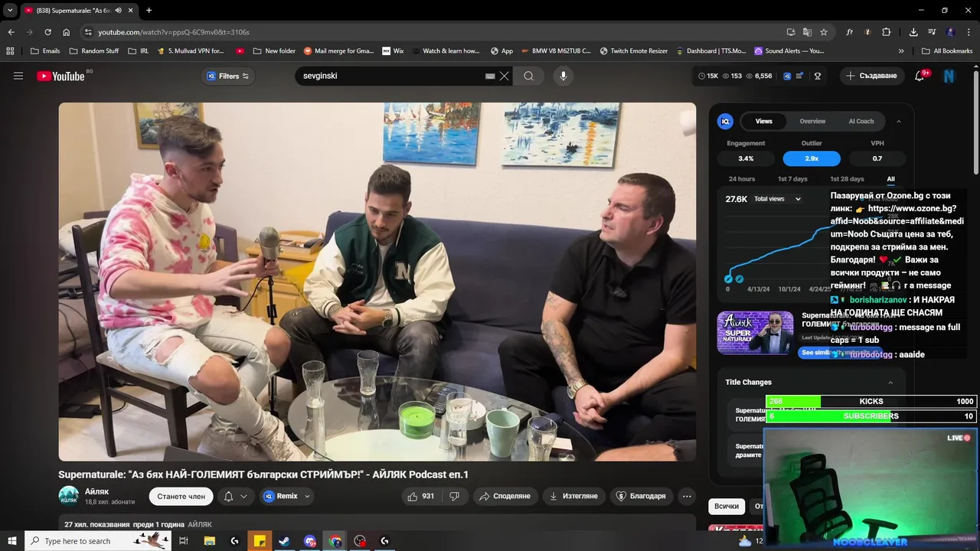Open the vidIQ trophy icon
The width and height of the screenshot is (980, 551).
[x=818, y=76]
